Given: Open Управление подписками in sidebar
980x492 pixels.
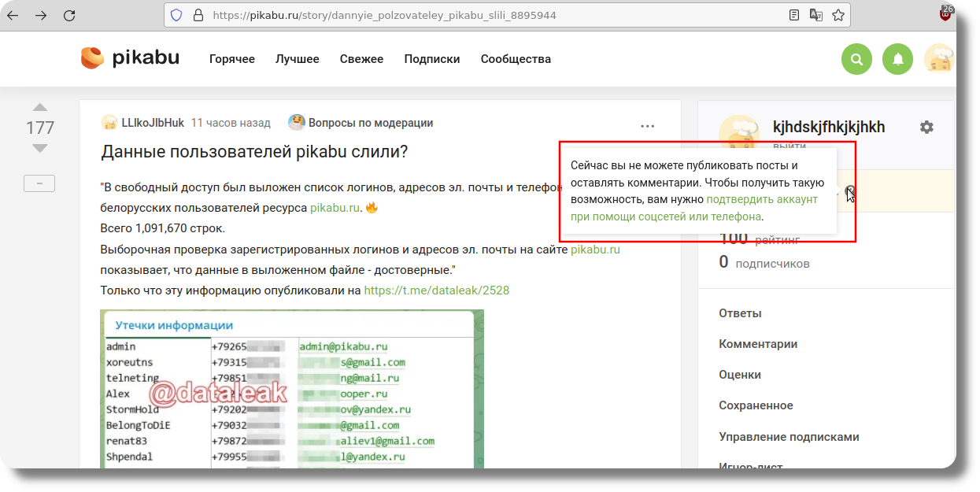Looking at the screenshot, I should pos(789,437).
